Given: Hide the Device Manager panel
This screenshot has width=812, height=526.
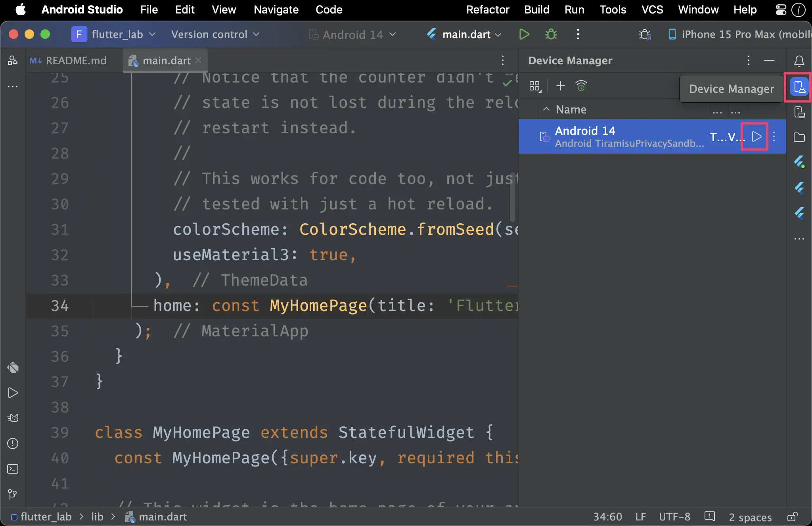Looking at the screenshot, I should click(x=769, y=60).
